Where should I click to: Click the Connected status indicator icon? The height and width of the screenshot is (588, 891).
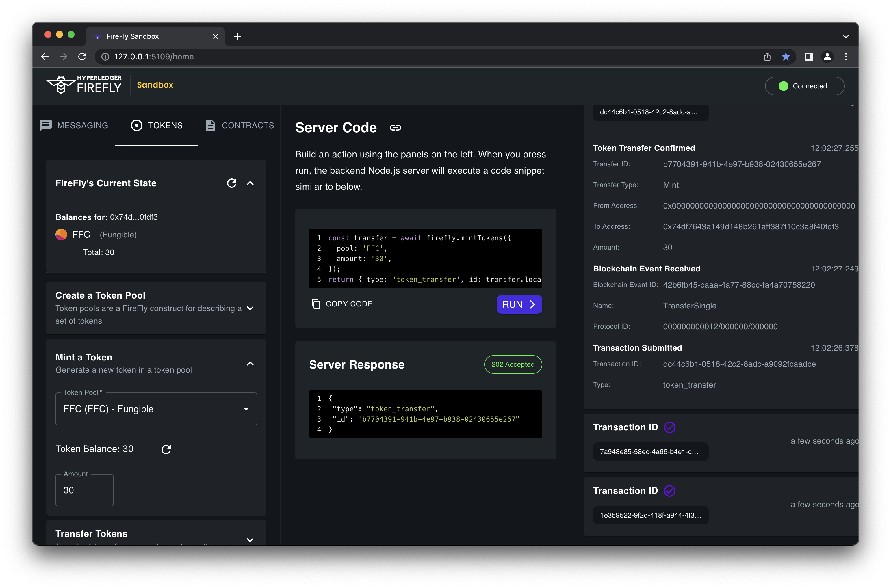[x=783, y=86]
